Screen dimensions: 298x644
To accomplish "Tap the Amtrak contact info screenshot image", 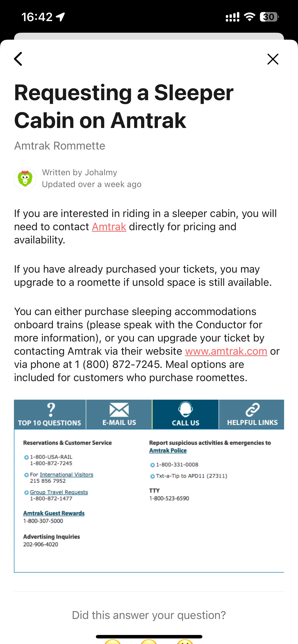I will 149,486.
